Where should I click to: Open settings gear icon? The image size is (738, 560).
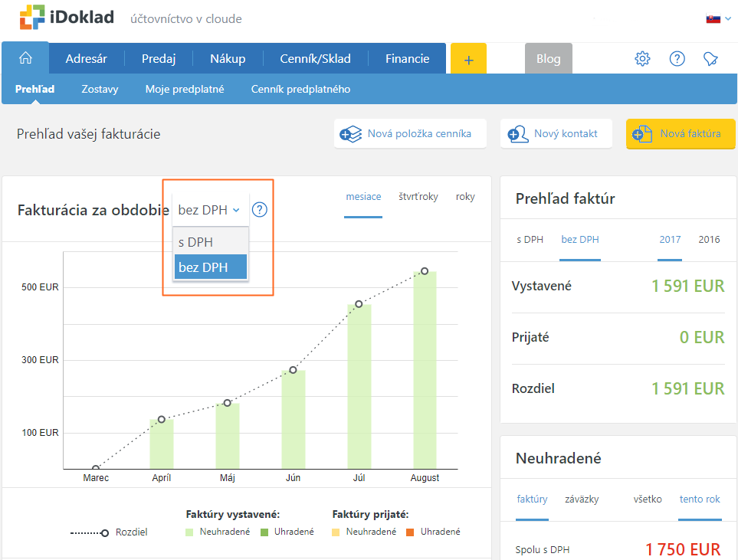642,59
